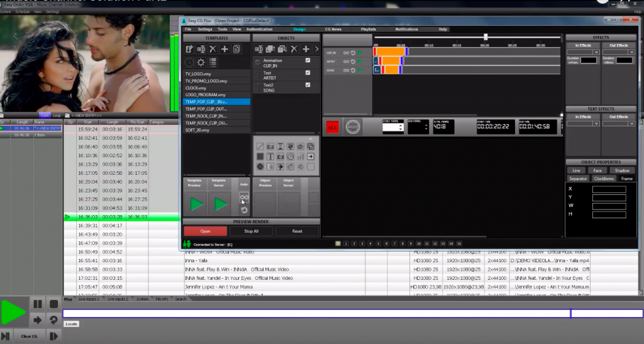644x344 pixels.
Task: Click the Template Preview green play button
Action: pyautogui.click(x=197, y=204)
